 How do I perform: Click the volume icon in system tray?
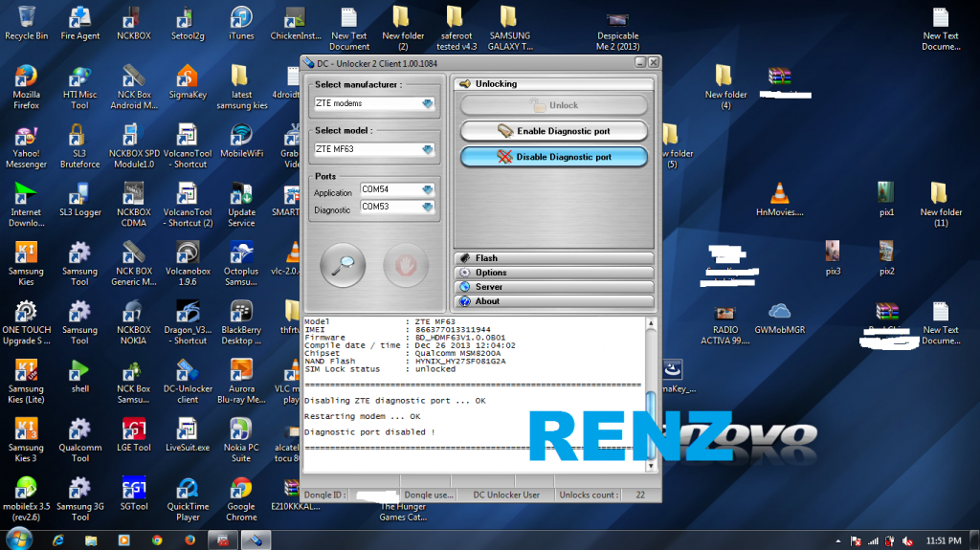[907, 541]
